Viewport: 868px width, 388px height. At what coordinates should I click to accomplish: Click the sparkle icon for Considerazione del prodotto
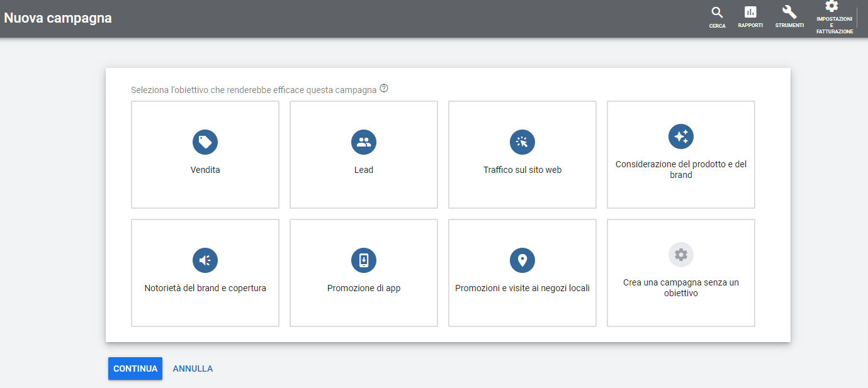pos(681,136)
